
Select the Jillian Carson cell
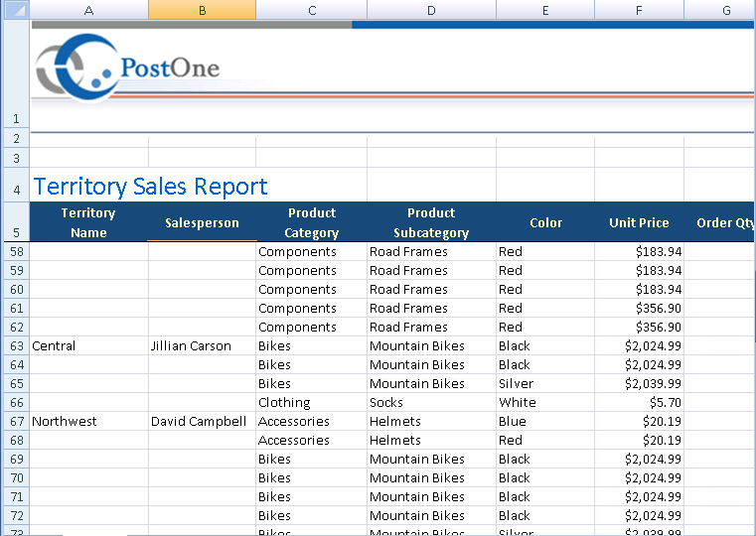202,345
